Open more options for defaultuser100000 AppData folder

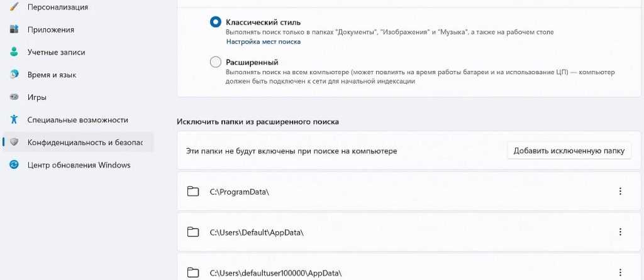pos(620,272)
